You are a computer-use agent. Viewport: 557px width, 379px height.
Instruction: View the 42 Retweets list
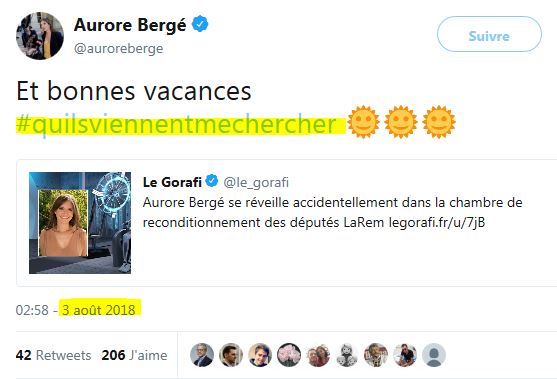click(53, 355)
